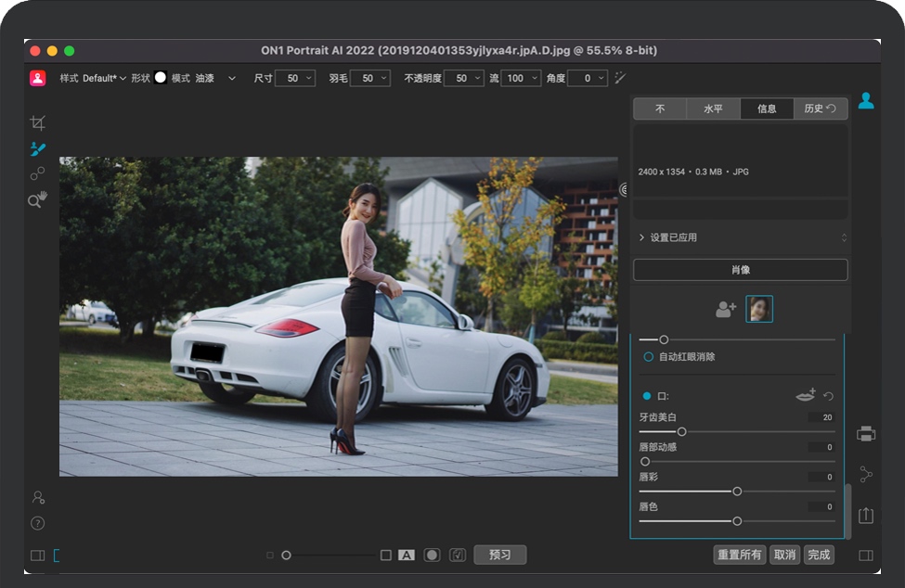Click the 完成 button

pos(819,555)
